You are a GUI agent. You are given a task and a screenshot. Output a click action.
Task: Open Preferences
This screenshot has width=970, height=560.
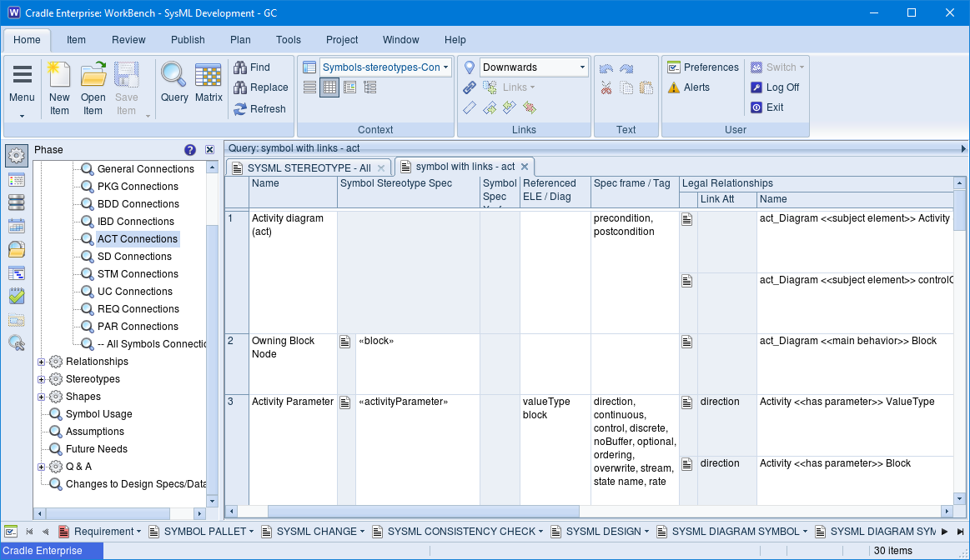pyautogui.click(x=703, y=67)
